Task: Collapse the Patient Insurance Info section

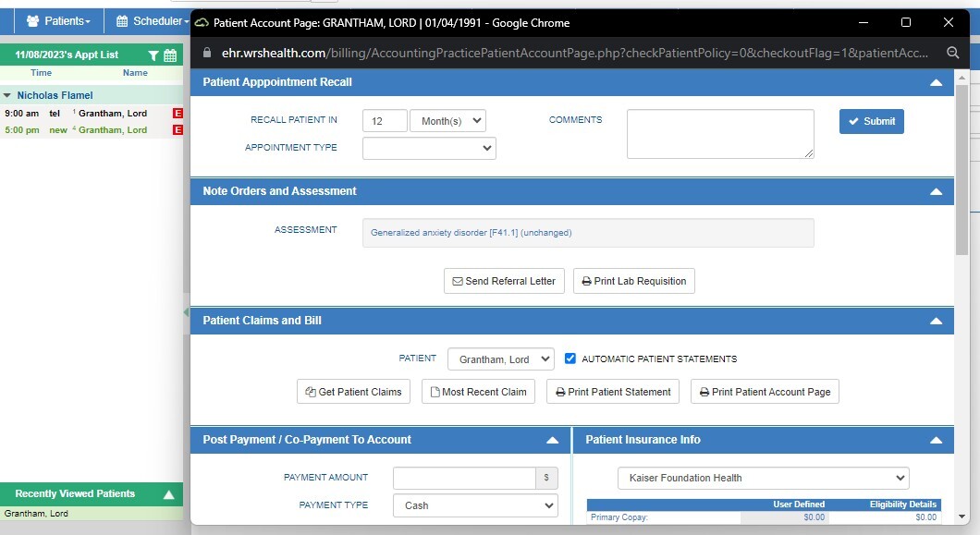Action: click(936, 440)
